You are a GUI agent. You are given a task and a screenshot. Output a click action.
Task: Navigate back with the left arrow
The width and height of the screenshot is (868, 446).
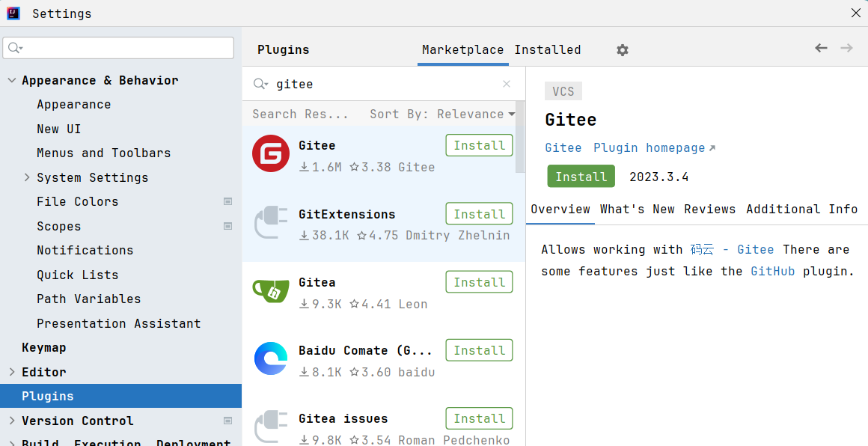tap(821, 48)
